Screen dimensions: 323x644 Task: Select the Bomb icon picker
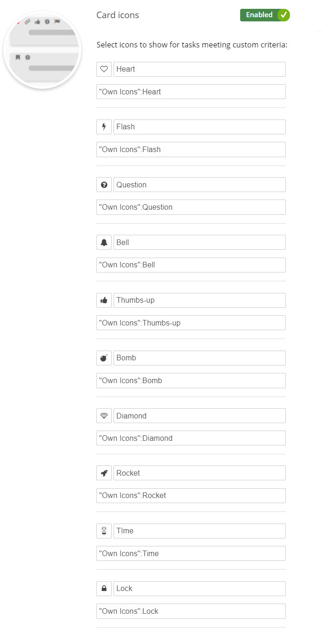(103, 358)
